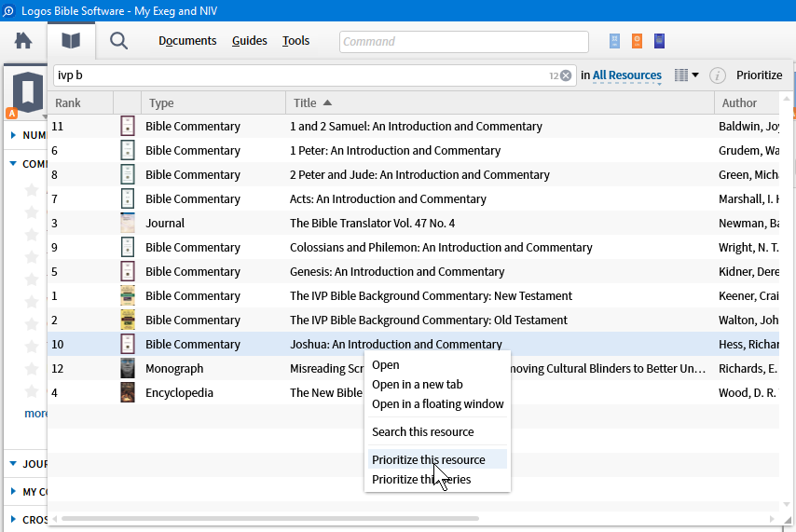
Task: Select '2 Peter and Jude: An Introduction and Commentary'
Action: click(419, 174)
